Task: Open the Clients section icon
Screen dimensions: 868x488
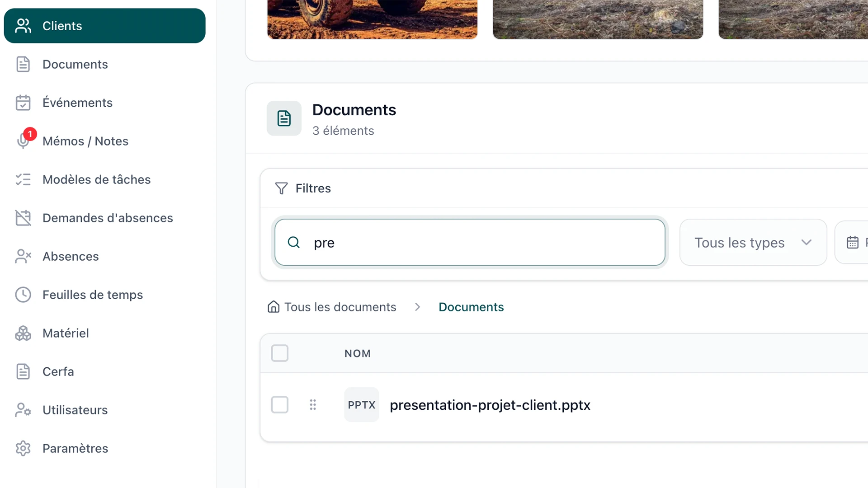Action: [x=23, y=26]
